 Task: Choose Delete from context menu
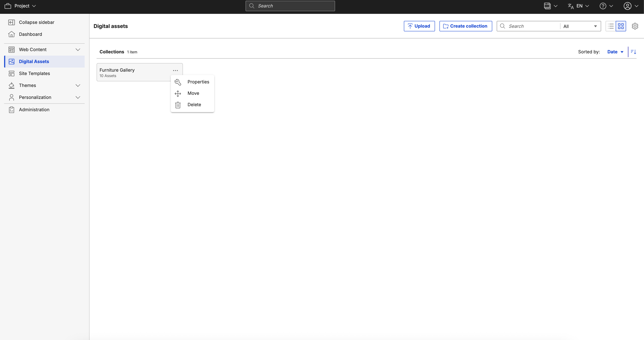[194, 105]
